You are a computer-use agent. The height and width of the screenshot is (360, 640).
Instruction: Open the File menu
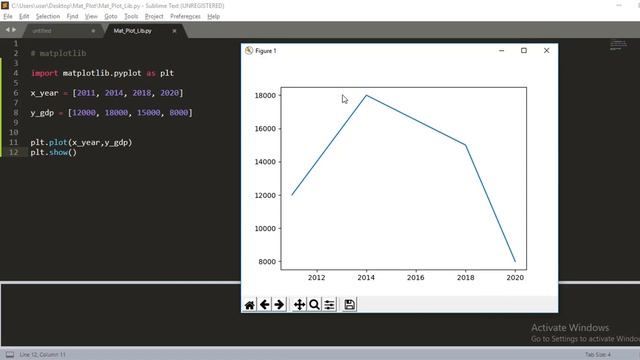(8, 16)
